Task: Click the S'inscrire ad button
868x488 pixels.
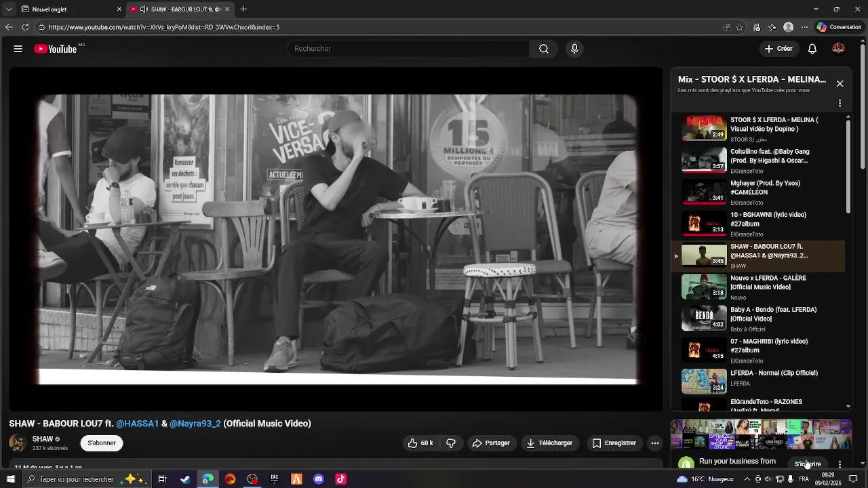Action: [x=808, y=464]
